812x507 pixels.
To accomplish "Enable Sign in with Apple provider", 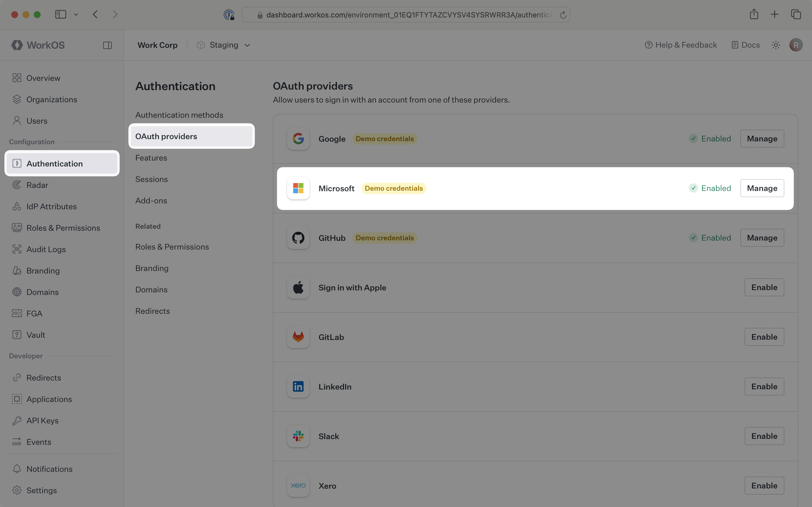I will coord(764,287).
